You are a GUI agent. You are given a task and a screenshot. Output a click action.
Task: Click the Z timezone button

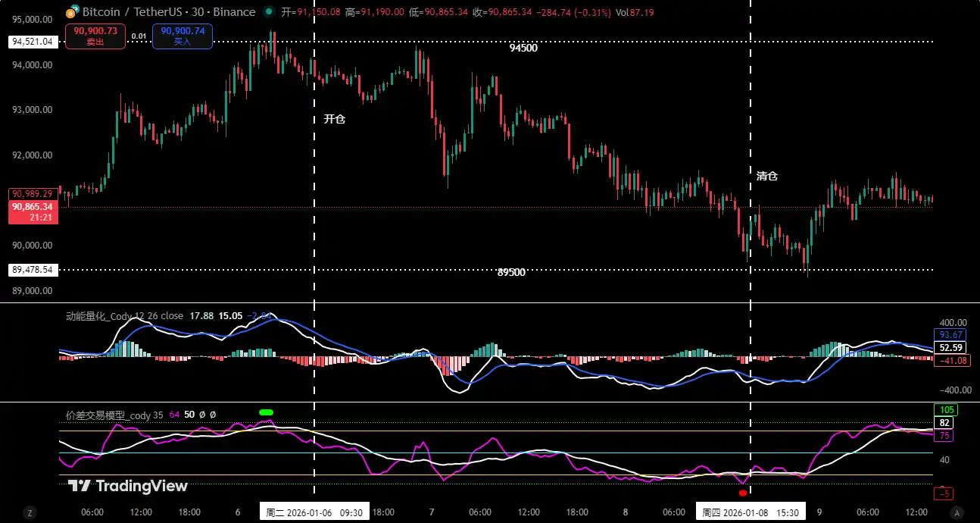(30, 512)
